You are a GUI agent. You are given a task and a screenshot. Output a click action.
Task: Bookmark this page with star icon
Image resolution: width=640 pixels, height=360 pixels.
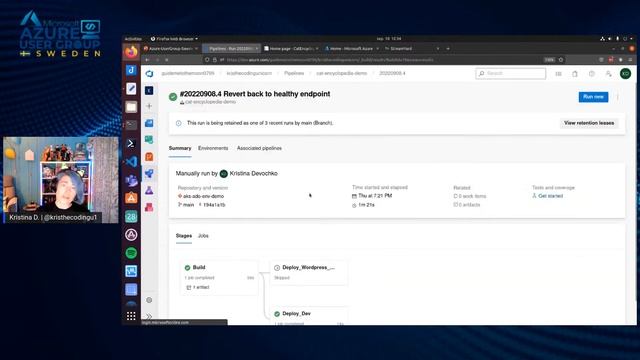pyautogui.click(x=561, y=60)
